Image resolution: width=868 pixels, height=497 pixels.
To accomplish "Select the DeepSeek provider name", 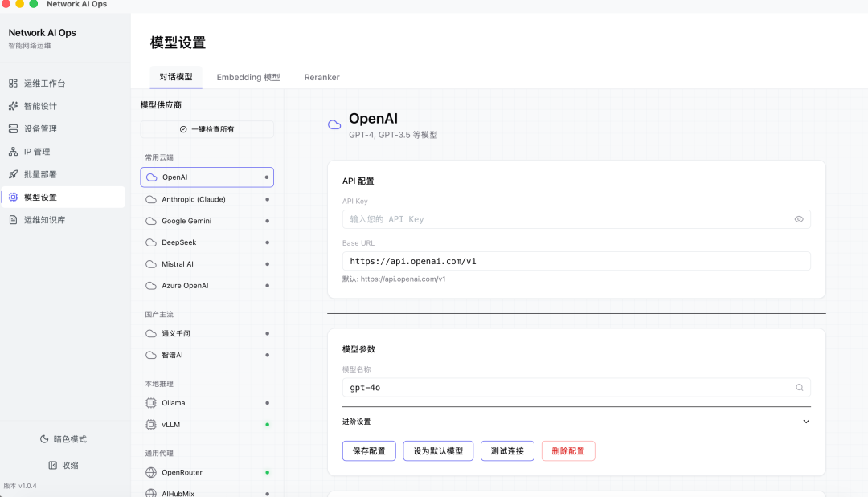I will click(178, 242).
